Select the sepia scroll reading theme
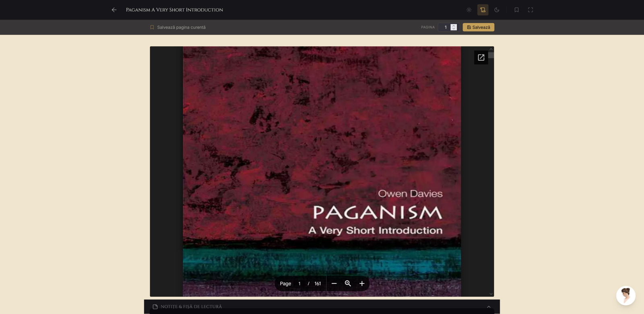Screen dimensions: 644x314 (483, 10)
